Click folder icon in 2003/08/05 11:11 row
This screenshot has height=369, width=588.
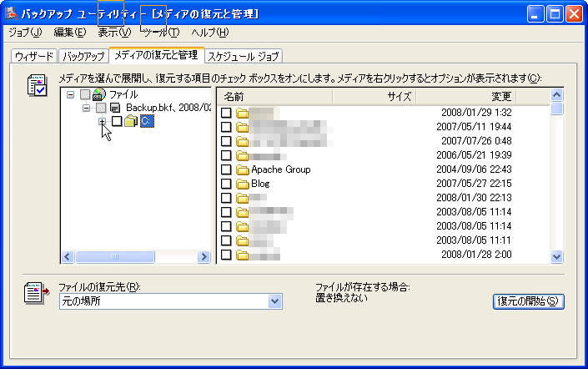(243, 240)
